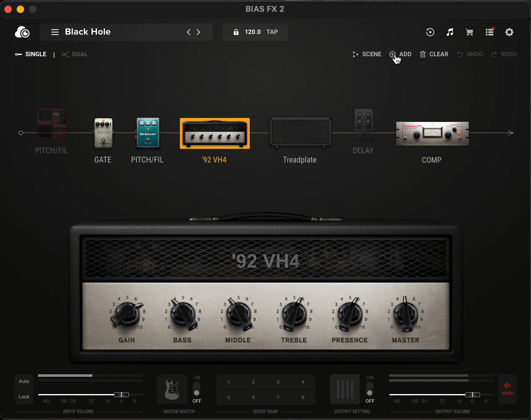Toggle the Guitar Match ON/OFF switch

coord(197,389)
